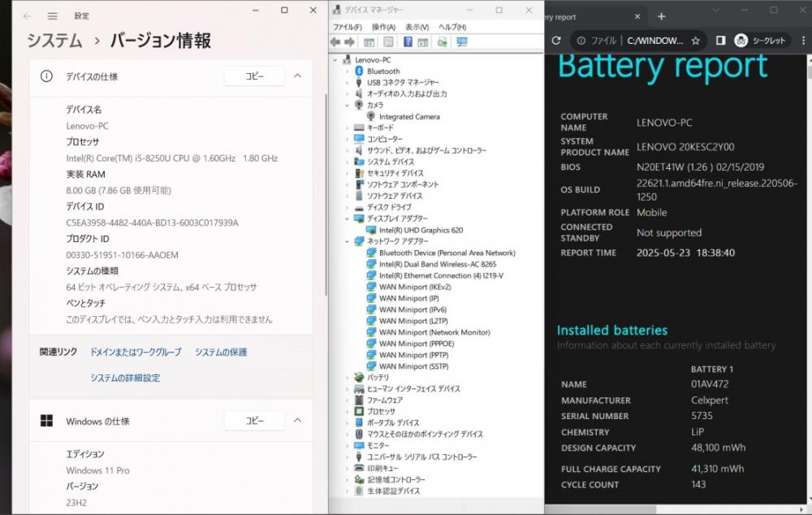This screenshot has width=812, height=515.
Task: Open a new browser tab with plus button
Action: 661,16
